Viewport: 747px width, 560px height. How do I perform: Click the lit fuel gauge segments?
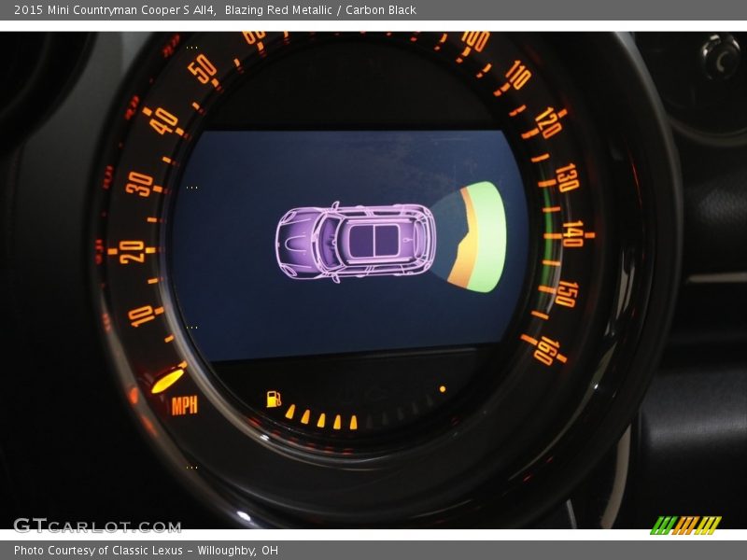(321, 419)
